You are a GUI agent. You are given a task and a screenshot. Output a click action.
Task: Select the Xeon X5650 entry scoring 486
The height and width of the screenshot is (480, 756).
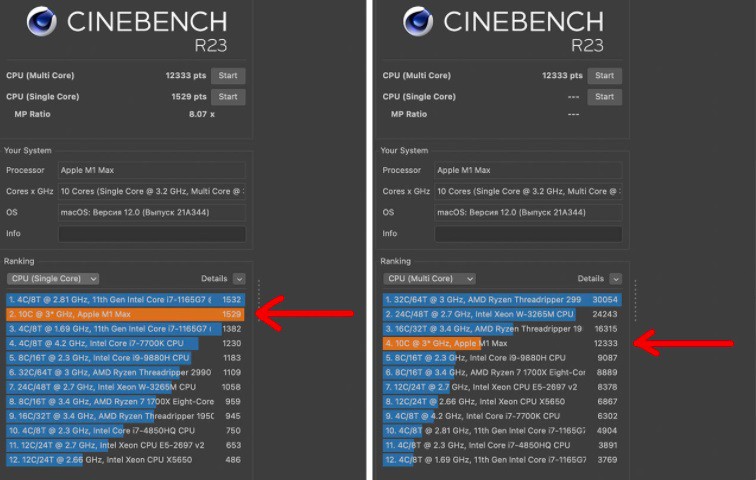click(125, 459)
